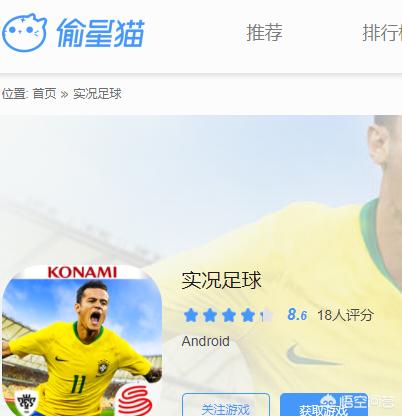Click the blue cat mascot logo
402x416 pixels.
[24, 33]
